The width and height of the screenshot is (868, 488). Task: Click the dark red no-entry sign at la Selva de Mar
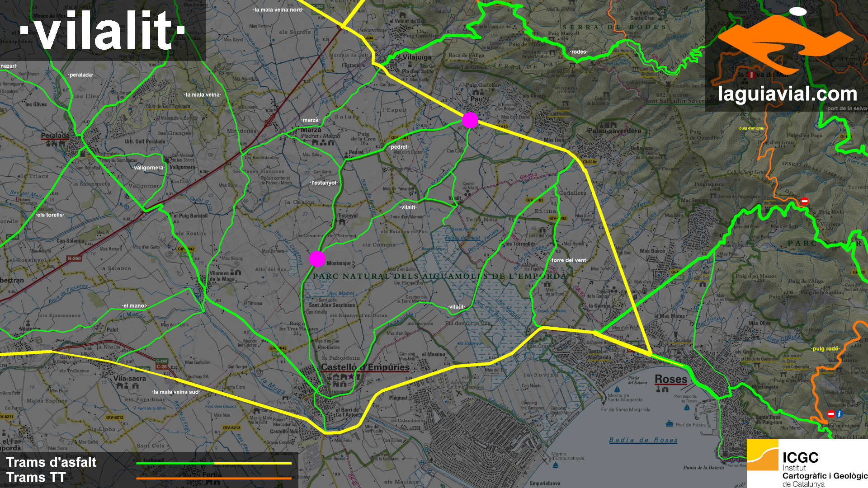pyautogui.click(x=751, y=75)
